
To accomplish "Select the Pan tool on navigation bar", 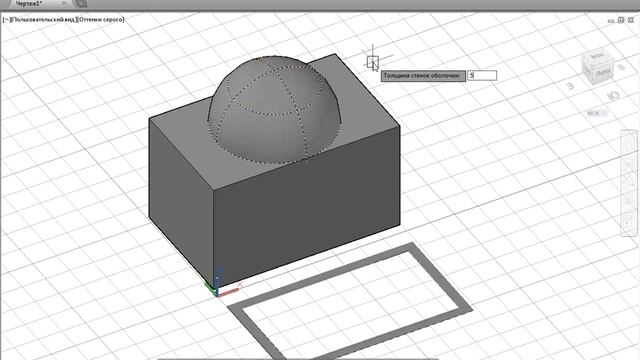I will 629,164.
